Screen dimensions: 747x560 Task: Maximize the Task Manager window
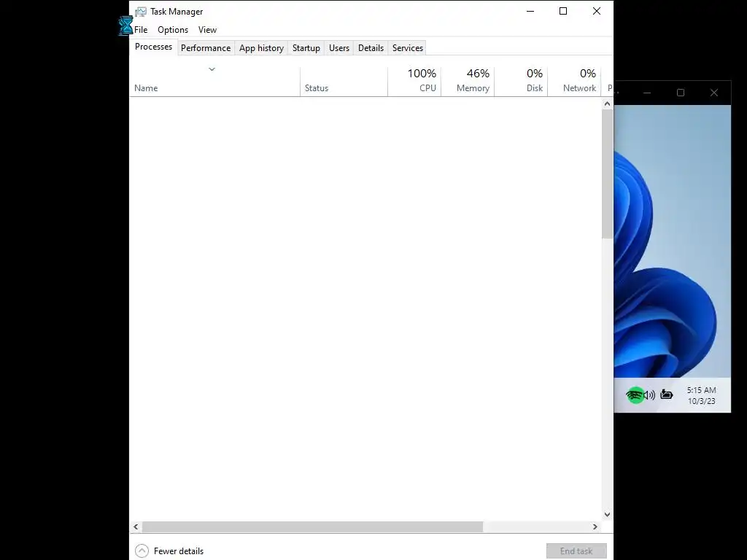coord(563,11)
